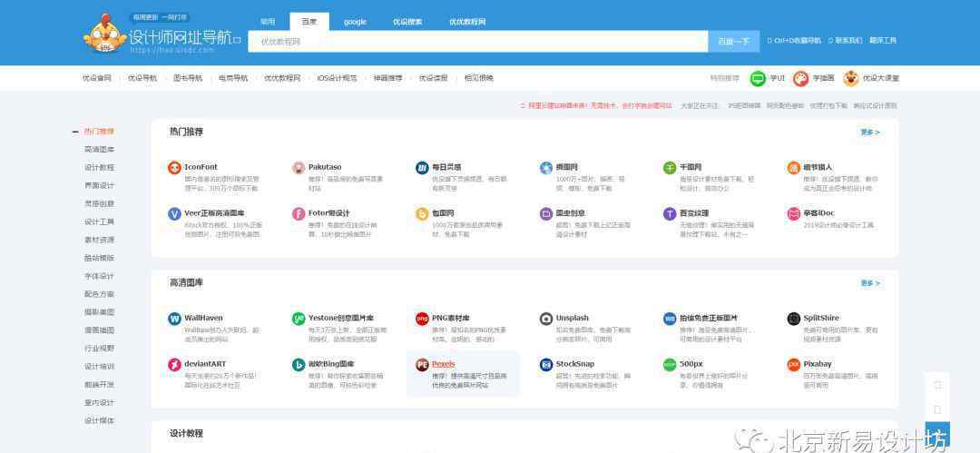Open the yellow 包图网 icon
This screenshot has height=453, width=980.
coord(422,214)
